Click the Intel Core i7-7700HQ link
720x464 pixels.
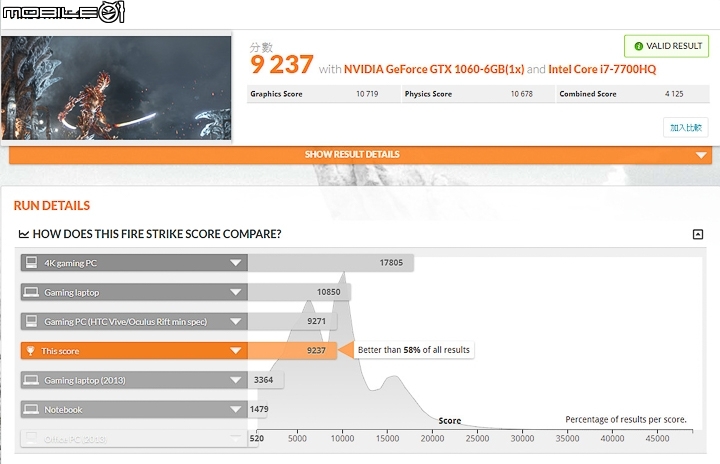click(602, 69)
